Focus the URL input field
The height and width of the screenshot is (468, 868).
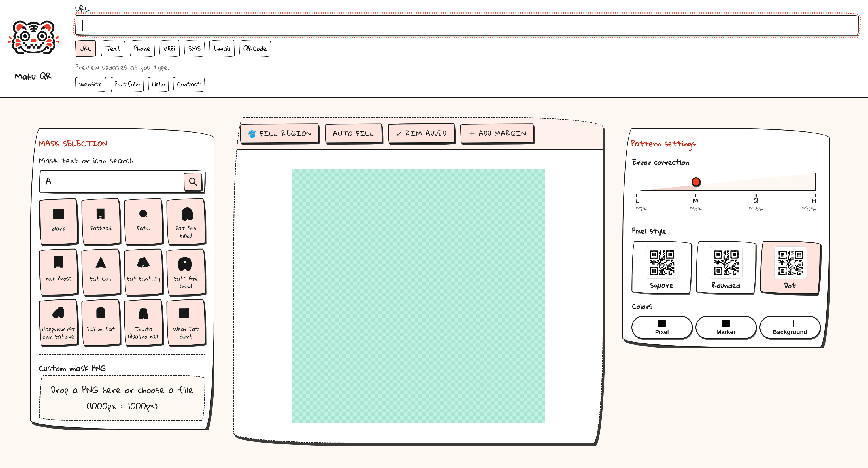pyautogui.click(x=467, y=25)
